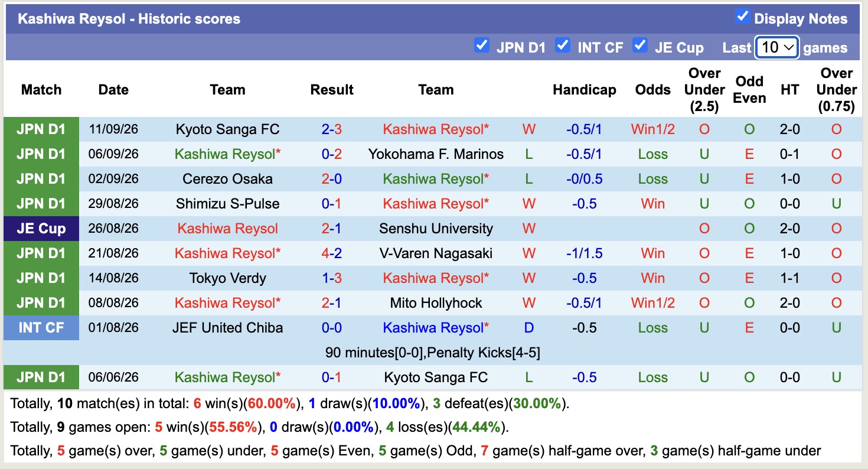This screenshot has width=868, height=469.
Task: Select the 44.44% loss percentage in summary
Action: (x=476, y=427)
